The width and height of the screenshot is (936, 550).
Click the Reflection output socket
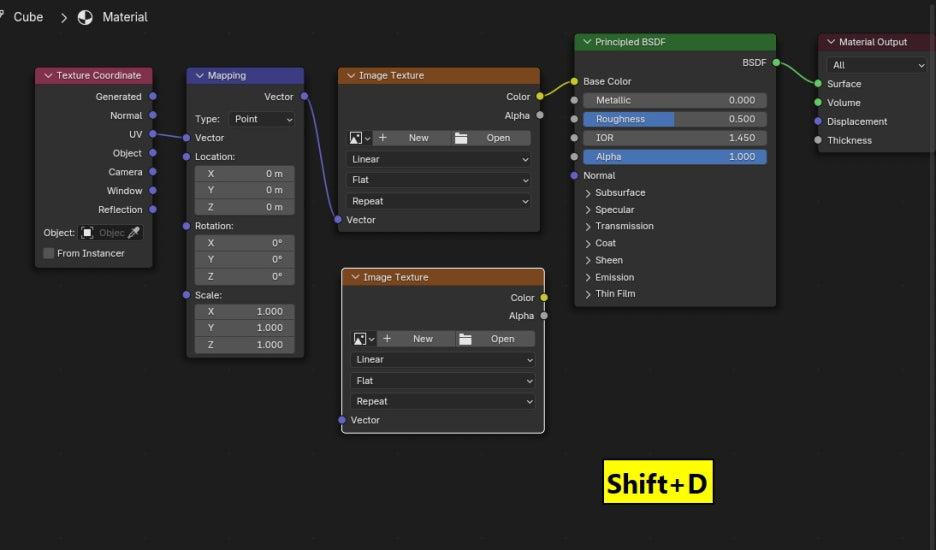tap(153, 209)
